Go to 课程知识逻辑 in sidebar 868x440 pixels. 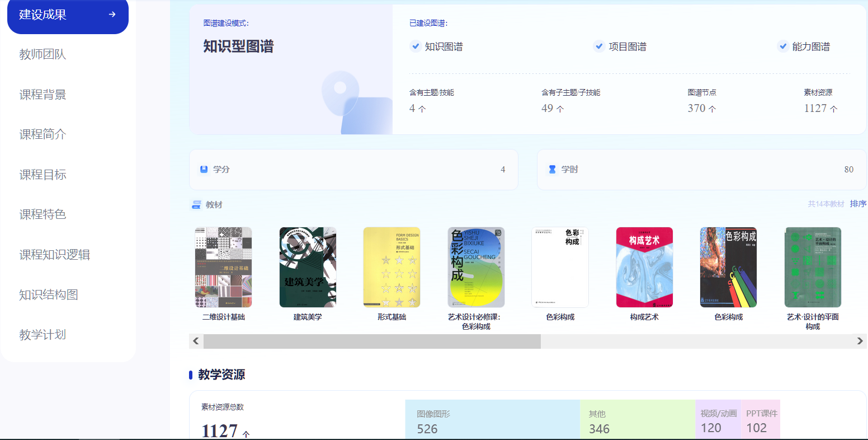pos(54,255)
